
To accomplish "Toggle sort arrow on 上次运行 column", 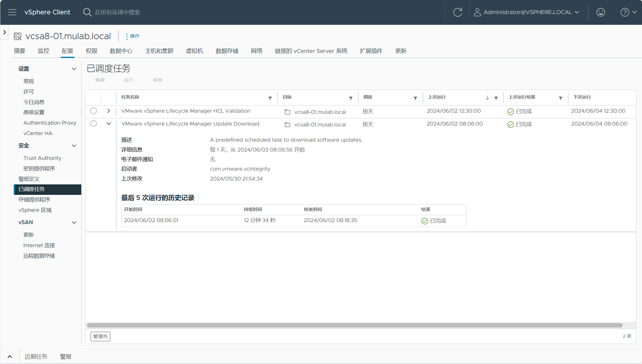I will point(487,98).
